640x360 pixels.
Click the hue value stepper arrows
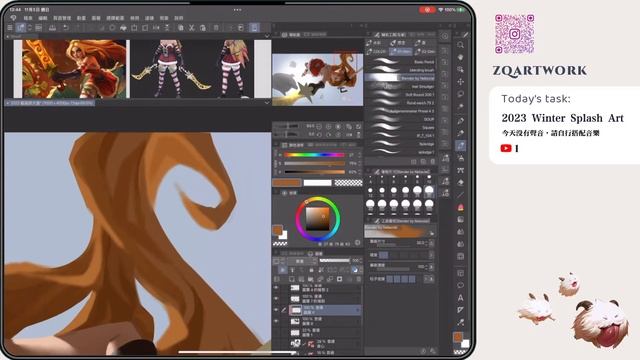[359, 155]
